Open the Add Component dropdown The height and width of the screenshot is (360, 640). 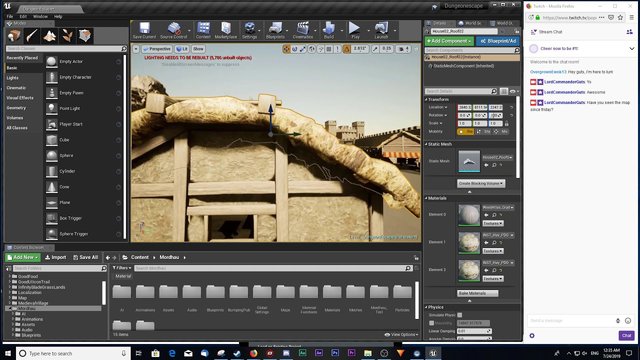449,41
